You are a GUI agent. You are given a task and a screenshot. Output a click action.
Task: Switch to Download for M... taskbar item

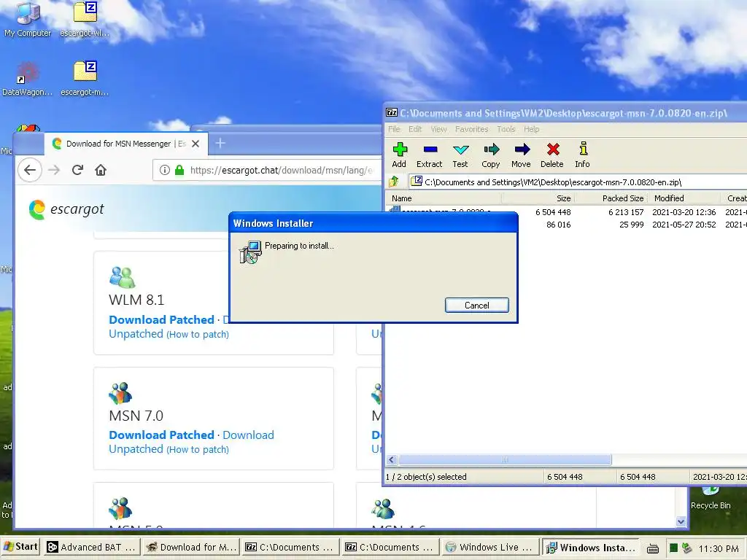coord(192,548)
